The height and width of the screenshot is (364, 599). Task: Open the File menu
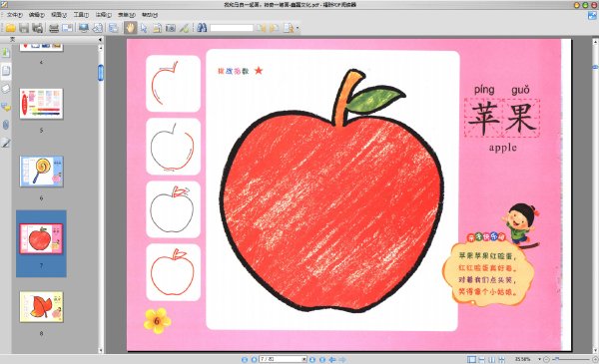tap(15, 15)
